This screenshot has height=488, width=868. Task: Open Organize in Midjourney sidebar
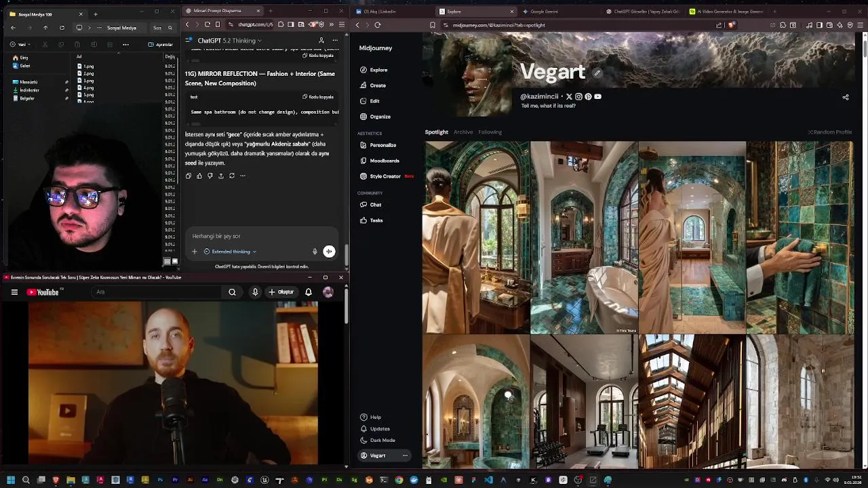[x=376, y=117]
